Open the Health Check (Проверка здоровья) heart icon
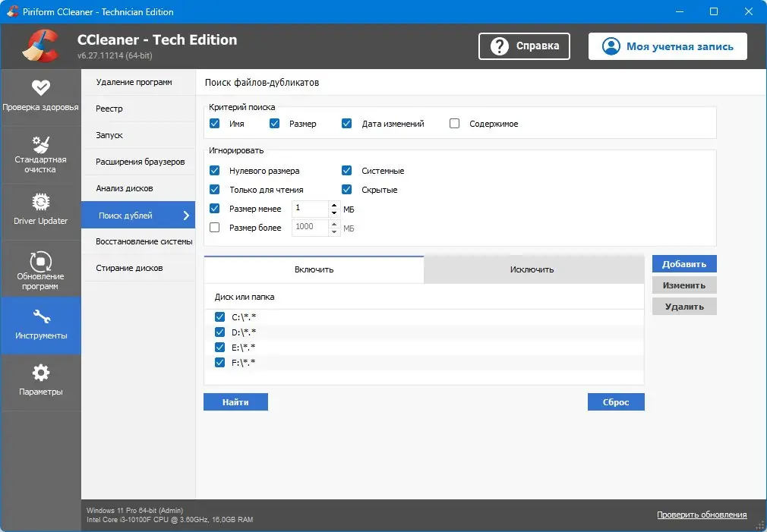 point(40,88)
